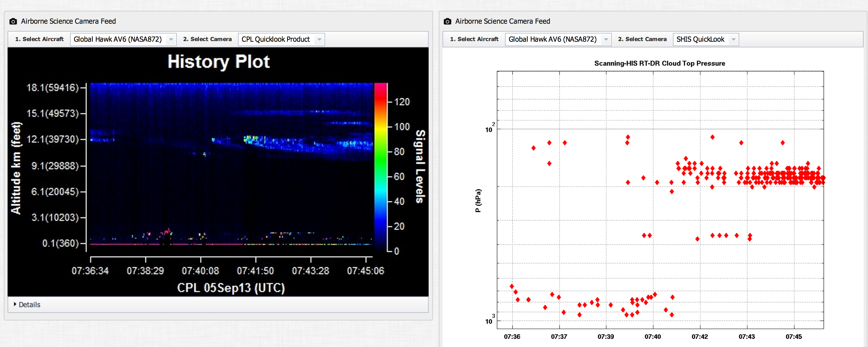
Task: Open left Global Hawk AV6 aircraft dropdown
Action: [118, 39]
